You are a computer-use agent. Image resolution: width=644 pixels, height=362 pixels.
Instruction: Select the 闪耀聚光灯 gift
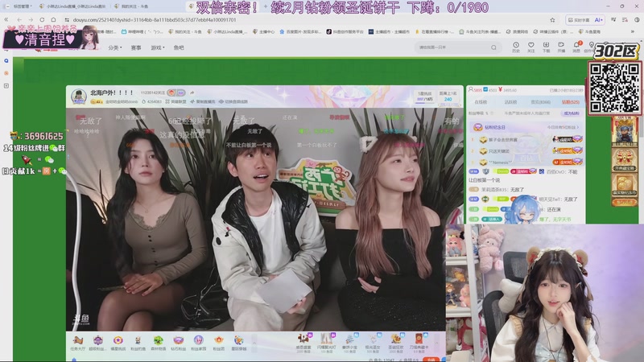326,343
